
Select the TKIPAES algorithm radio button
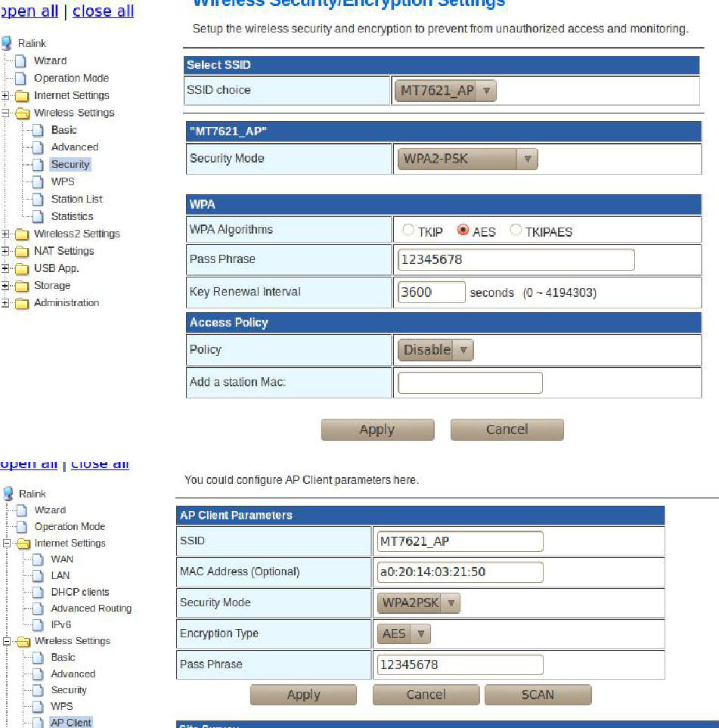pos(516,231)
